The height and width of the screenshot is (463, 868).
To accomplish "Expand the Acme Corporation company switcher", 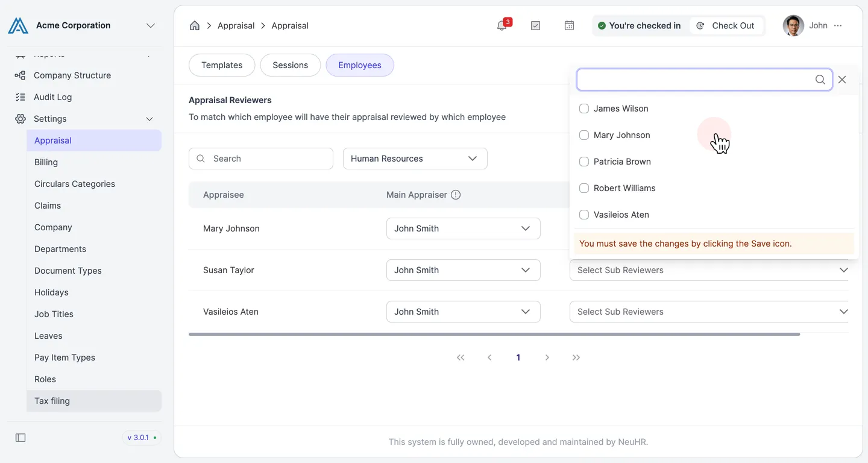I will (x=151, y=25).
